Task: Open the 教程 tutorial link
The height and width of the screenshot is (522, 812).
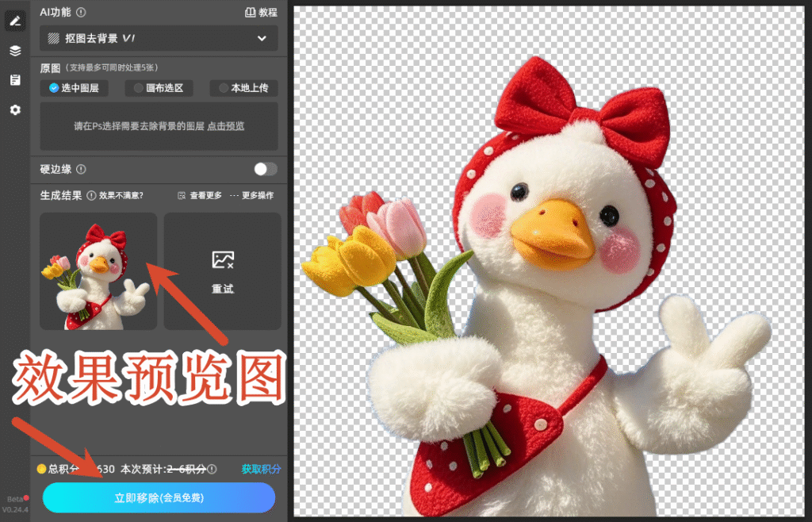Action: coord(261,12)
